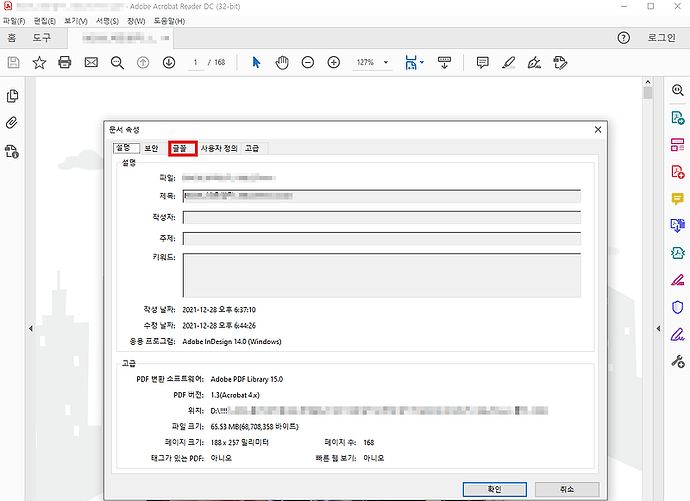Click the zoom out minus icon

(308, 62)
